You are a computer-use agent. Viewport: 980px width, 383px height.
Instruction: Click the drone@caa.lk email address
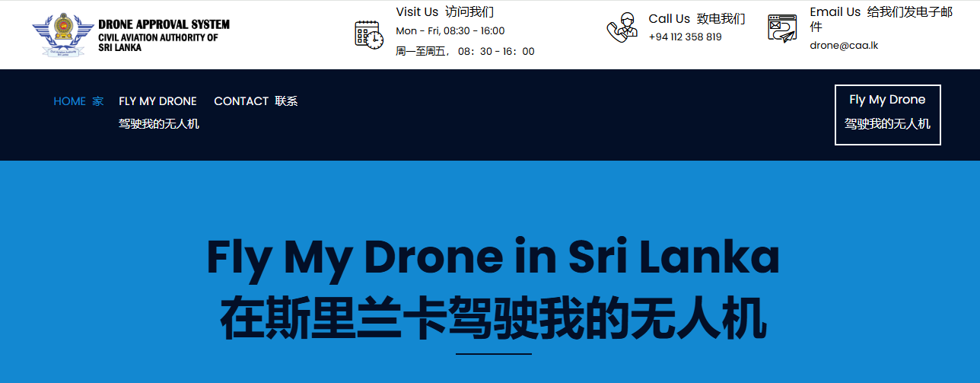point(844,45)
